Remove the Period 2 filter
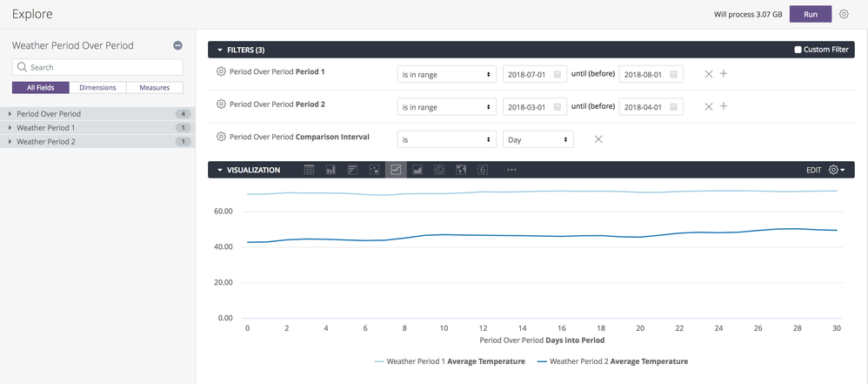868x384 pixels. (709, 106)
